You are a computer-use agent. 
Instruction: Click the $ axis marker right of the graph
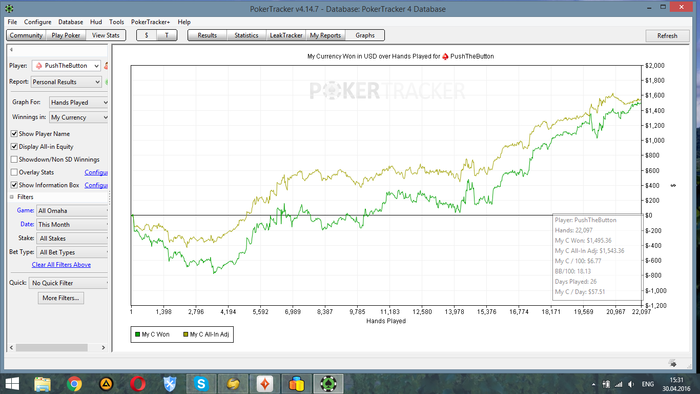[x=673, y=185]
